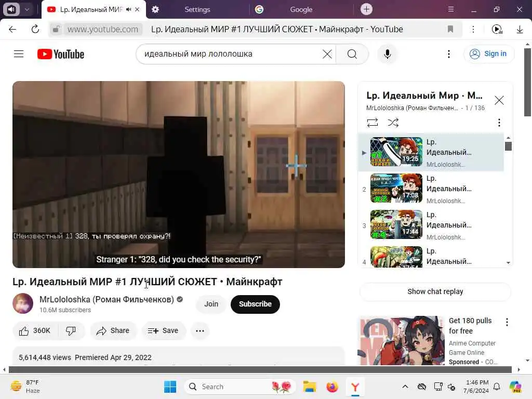Click the horizontal scrollbar thumb
532x399 pixels.
click(x=260, y=369)
